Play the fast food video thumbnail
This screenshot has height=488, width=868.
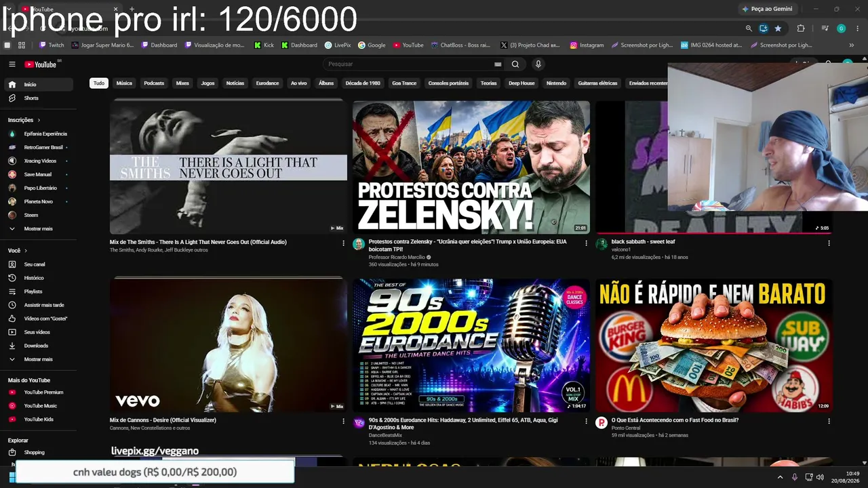714,345
